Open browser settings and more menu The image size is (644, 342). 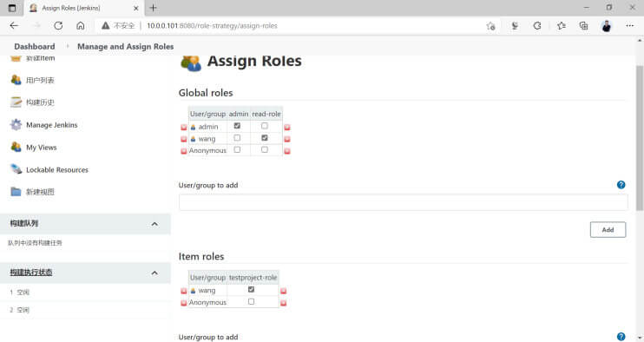pos(629,25)
